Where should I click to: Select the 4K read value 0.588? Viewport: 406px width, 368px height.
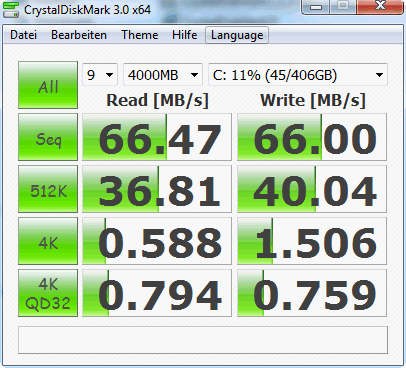pos(157,241)
